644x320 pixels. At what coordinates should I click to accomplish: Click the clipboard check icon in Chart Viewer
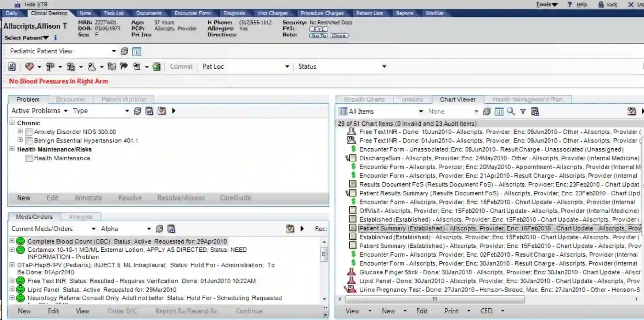point(632,111)
